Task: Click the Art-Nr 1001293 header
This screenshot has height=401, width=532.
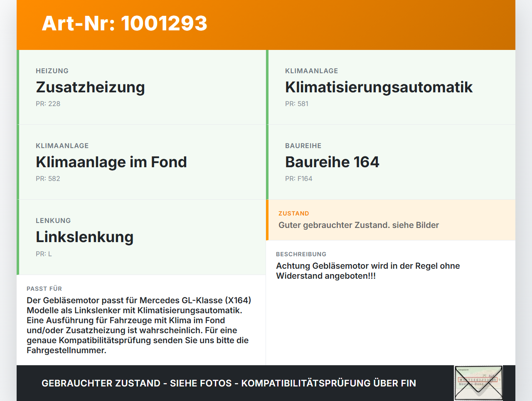Action: click(x=124, y=24)
